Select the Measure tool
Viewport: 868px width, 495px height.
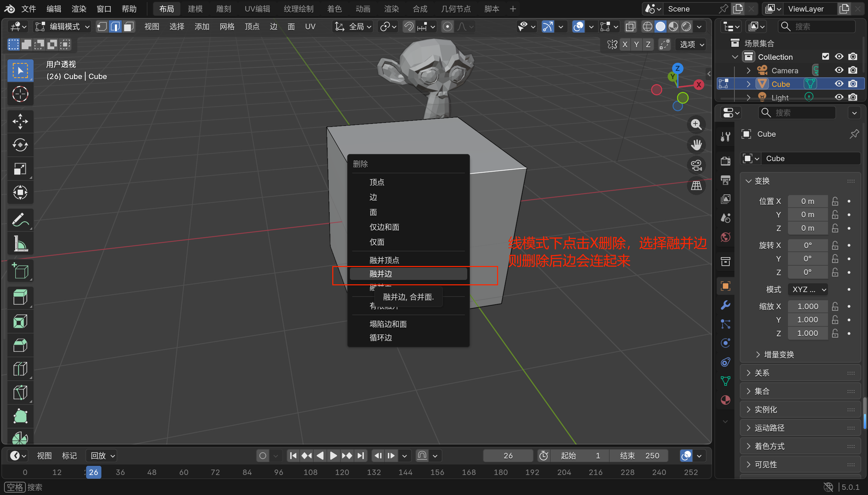tap(20, 243)
